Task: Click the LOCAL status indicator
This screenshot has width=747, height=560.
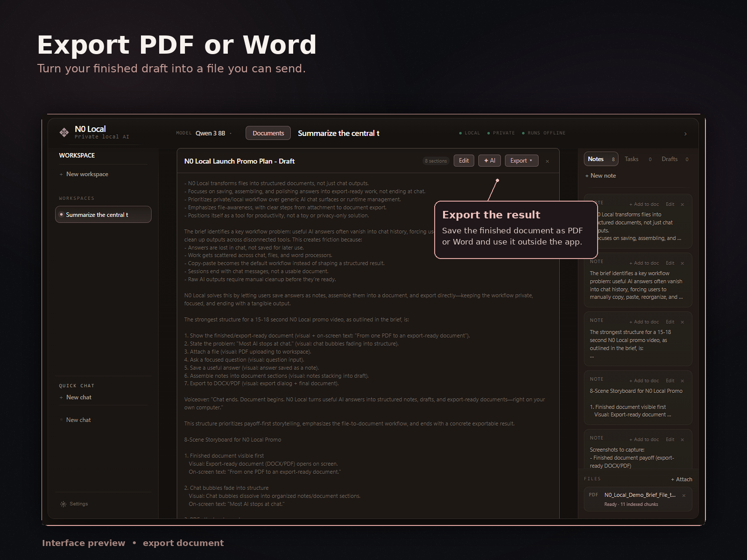Action: pyautogui.click(x=470, y=133)
